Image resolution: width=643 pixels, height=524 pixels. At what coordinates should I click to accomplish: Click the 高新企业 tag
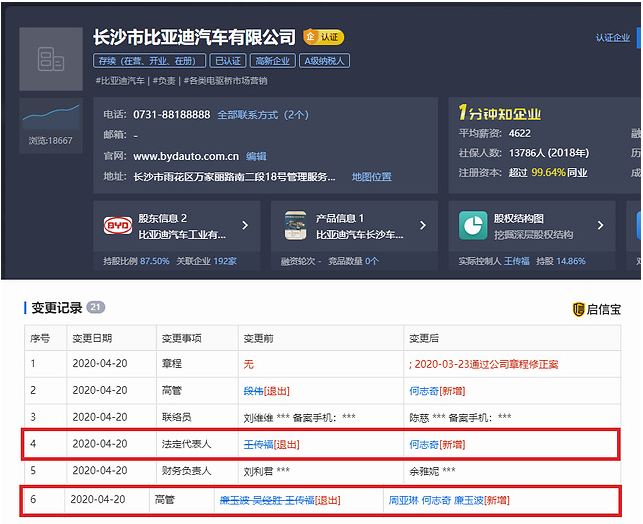click(x=273, y=61)
